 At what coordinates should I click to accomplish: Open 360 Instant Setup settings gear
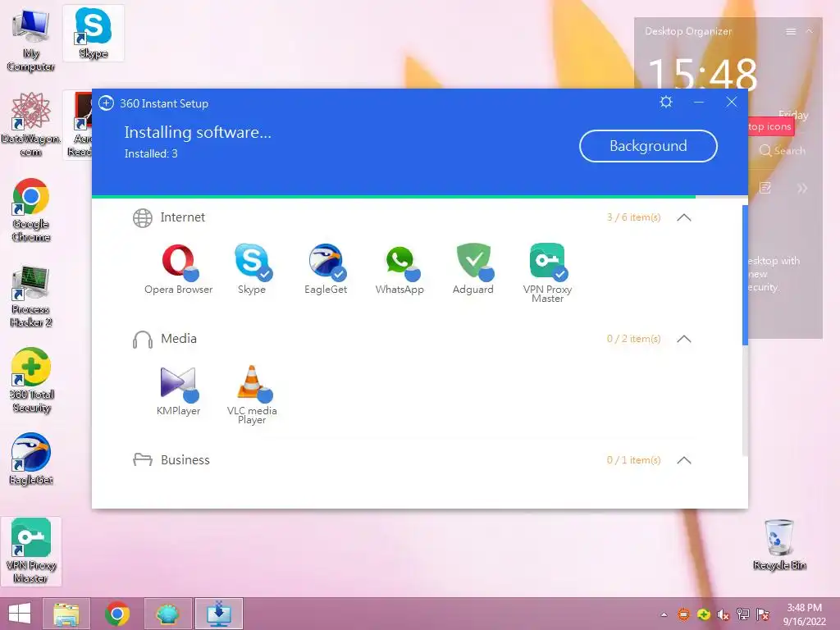666,102
